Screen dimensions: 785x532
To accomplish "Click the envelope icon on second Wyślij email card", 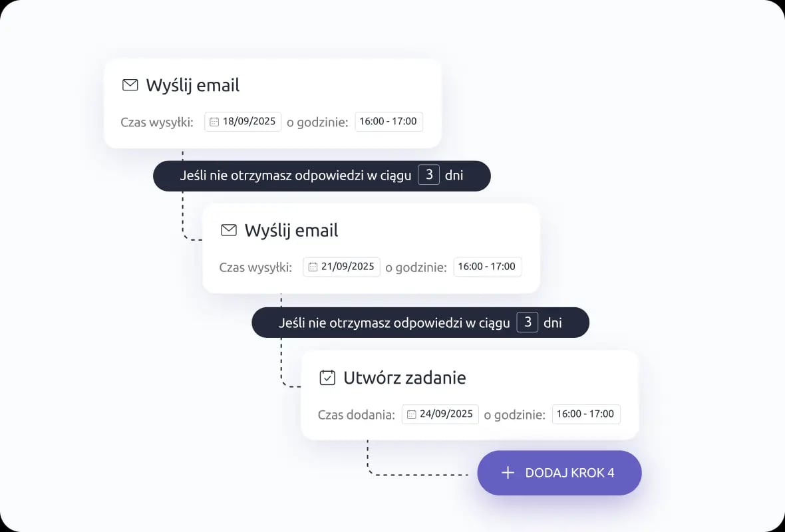I will tap(229, 230).
